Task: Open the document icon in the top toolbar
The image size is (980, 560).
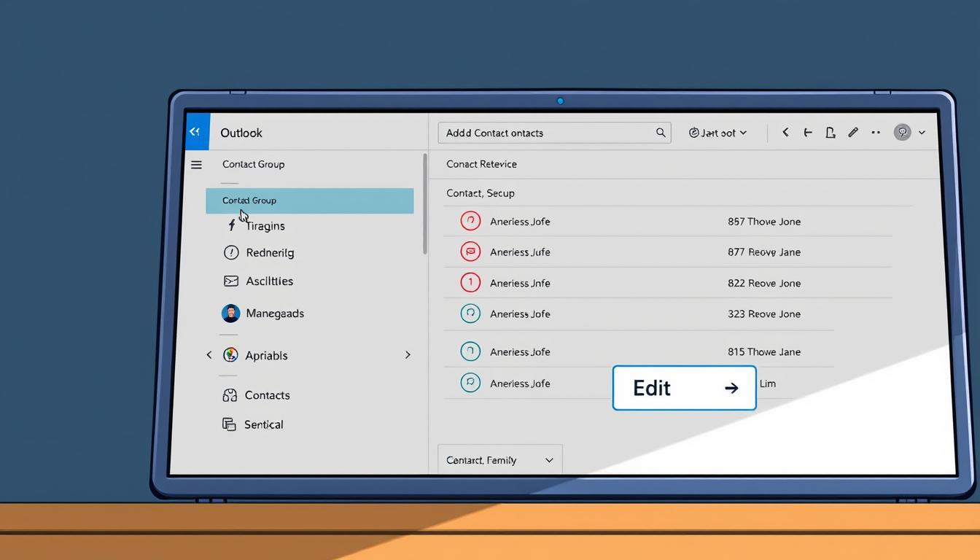Action: point(830,132)
